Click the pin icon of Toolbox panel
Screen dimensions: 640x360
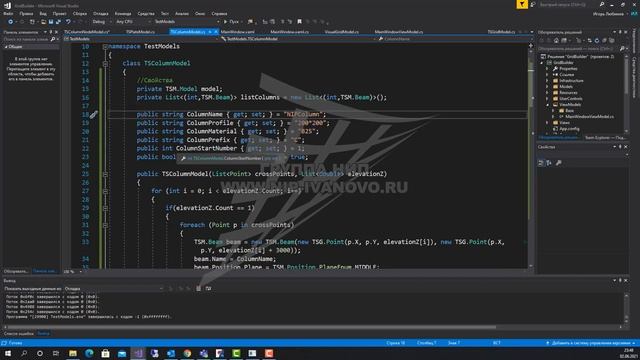click(x=51, y=32)
